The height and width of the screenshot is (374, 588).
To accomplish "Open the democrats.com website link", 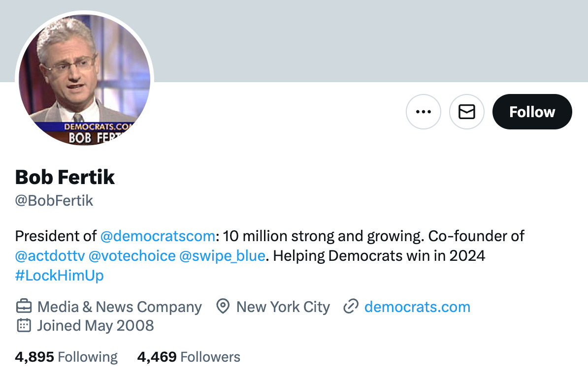I will 417,307.
